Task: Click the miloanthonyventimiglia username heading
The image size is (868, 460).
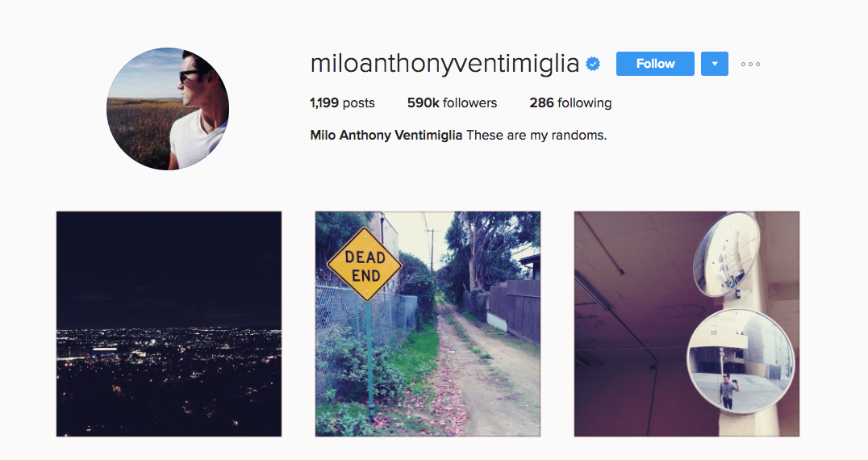Action: pos(444,65)
